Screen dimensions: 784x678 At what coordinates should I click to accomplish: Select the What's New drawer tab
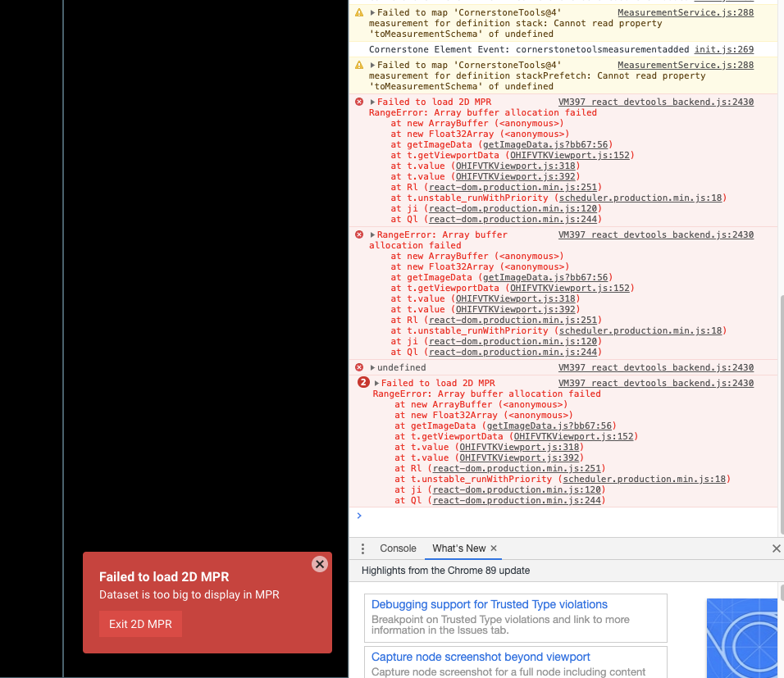point(458,548)
